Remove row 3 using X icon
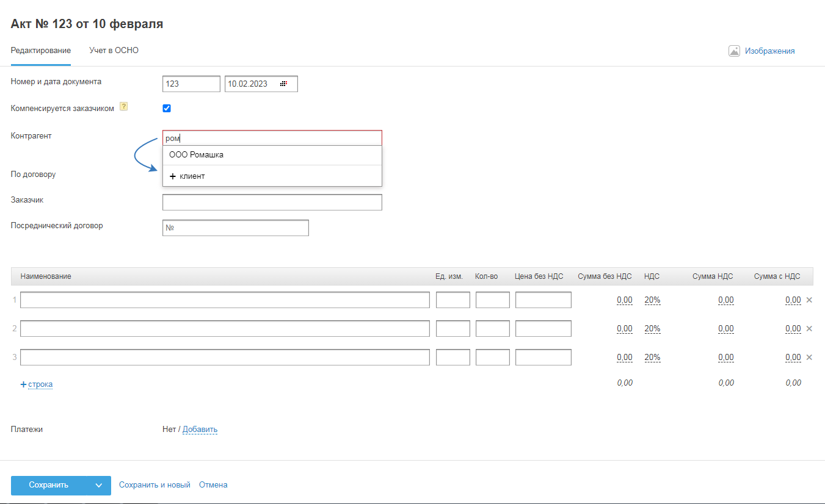The height and width of the screenshot is (504, 825). pos(810,358)
